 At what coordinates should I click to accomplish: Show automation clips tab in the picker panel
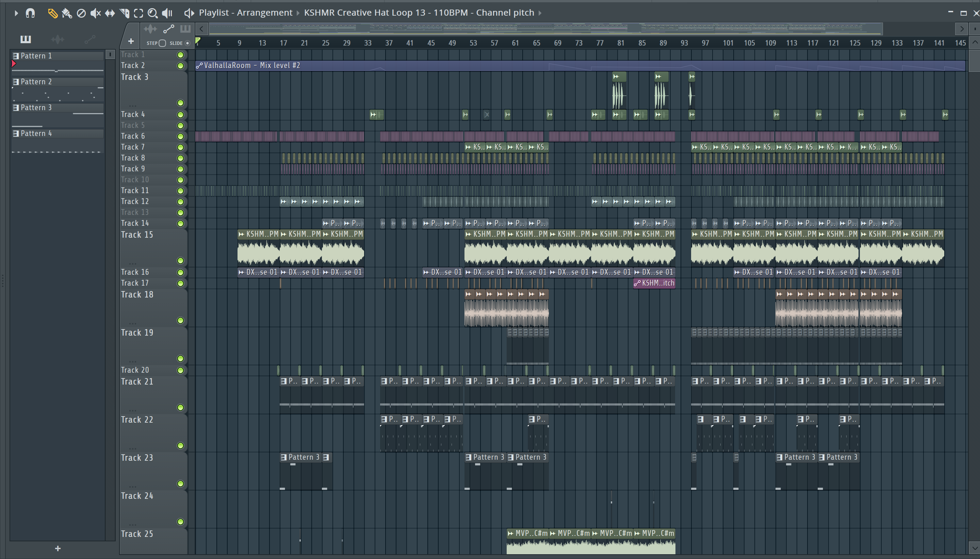click(x=90, y=39)
